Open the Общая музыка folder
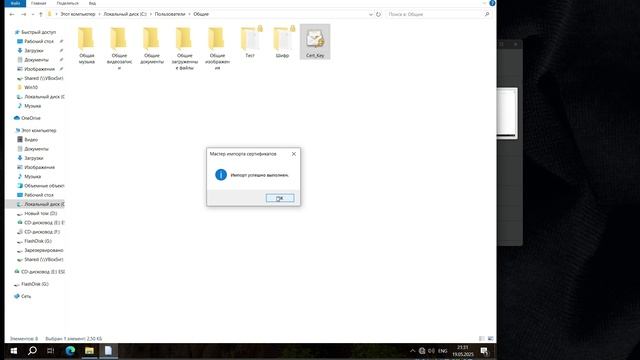This screenshot has height=360, width=640. [x=87, y=45]
